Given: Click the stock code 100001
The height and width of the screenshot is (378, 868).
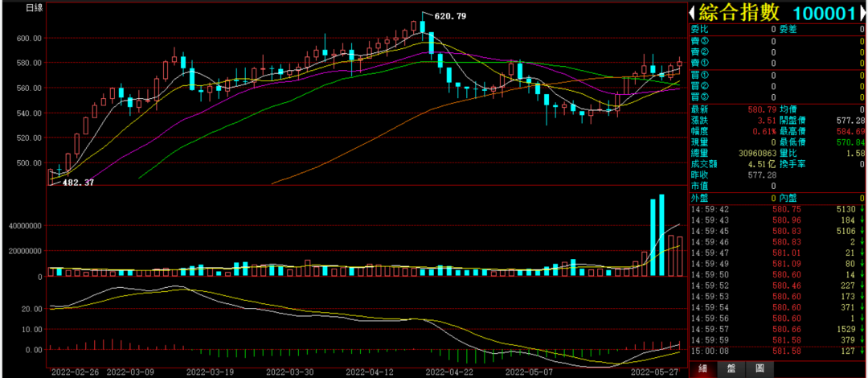Looking at the screenshot, I should 825,13.
